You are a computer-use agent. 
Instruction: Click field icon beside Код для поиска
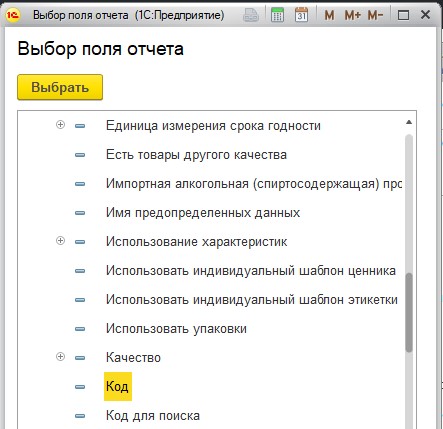click(80, 416)
